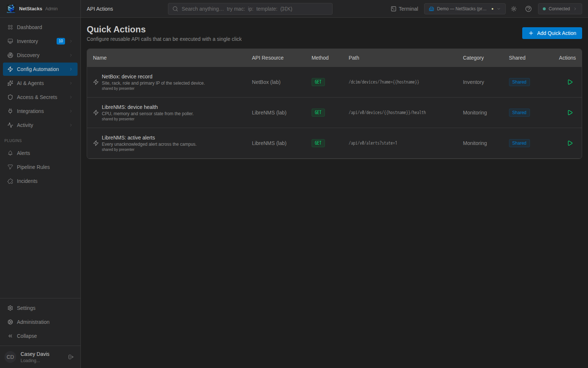The height and width of the screenshot is (368, 588).
Task: Click the logout icon beside Casey Davis
Action: (x=71, y=357)
